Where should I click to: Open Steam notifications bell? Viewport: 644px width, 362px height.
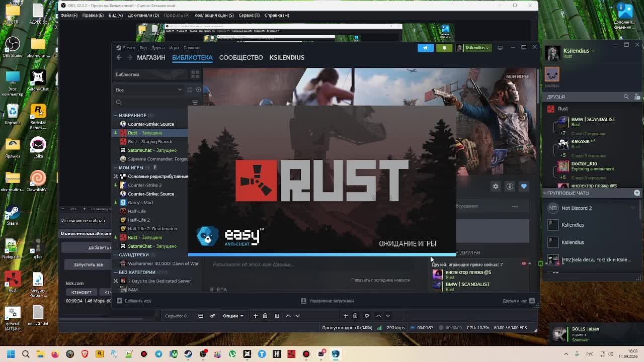click(444, 48)
